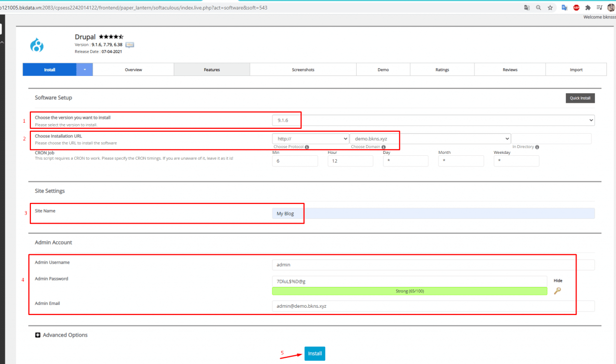The height and width of the screenshot is (364, 616).
Task: Click into the Admin Password field
Action: pos(410,281)
